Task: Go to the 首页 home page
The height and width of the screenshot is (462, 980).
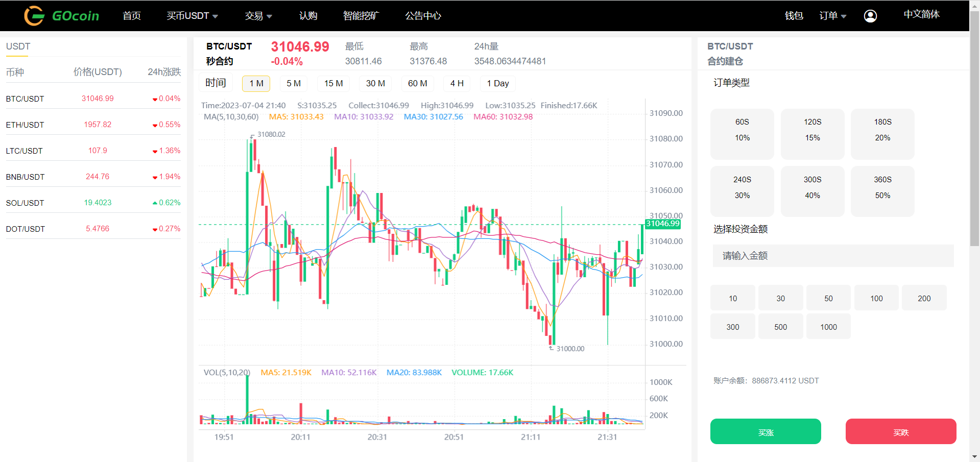Action: pyautogui.click(x=132, y=16)
